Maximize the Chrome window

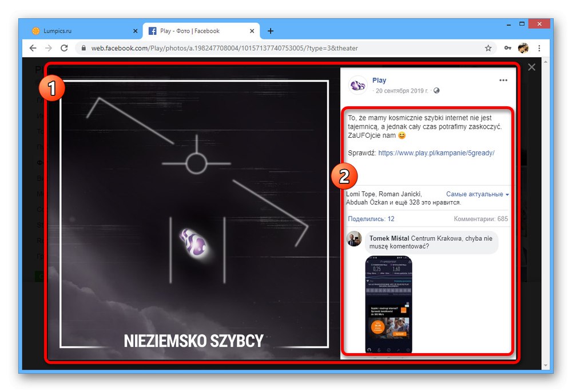pos(522,24)
